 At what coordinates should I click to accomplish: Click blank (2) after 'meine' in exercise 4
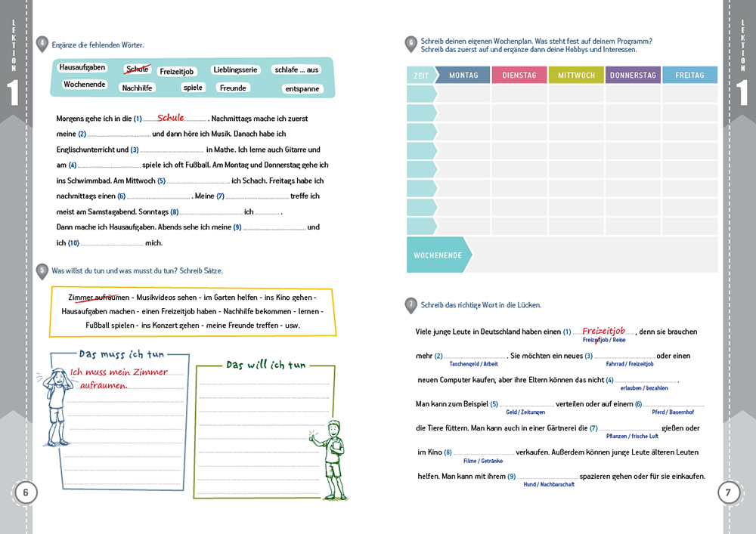point(119,134)
